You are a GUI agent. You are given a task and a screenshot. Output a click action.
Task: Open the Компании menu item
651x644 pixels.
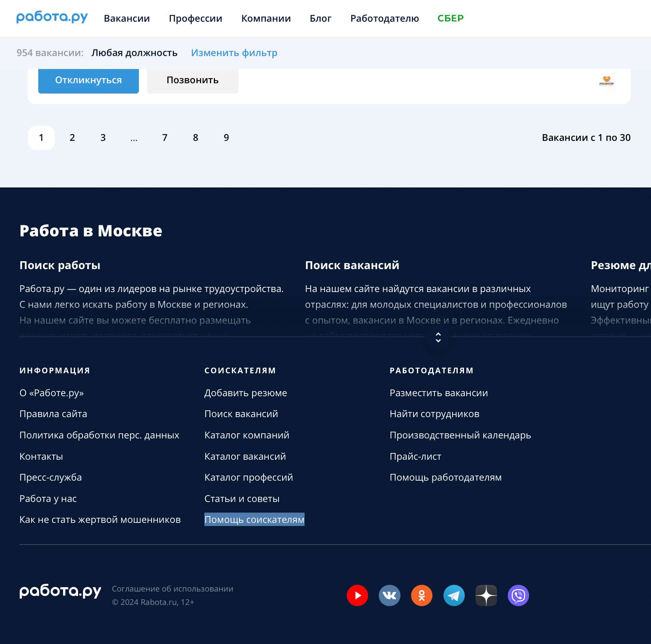tap(266, 18)
